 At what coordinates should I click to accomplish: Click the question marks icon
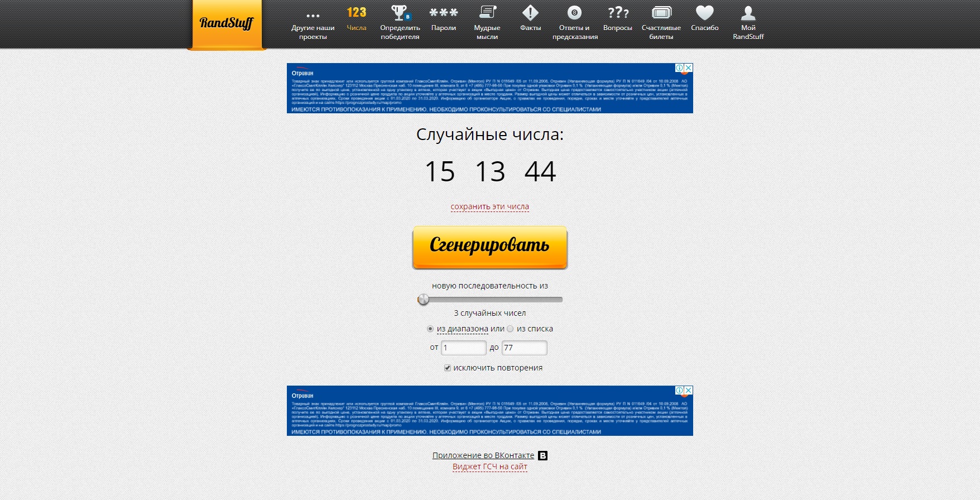618,12
